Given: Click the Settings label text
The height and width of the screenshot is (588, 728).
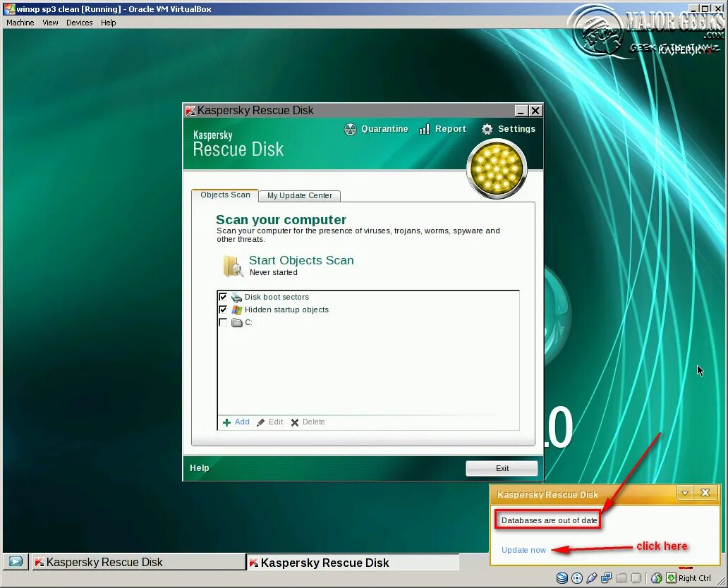Looking at the screenshot, I should [516, 129].
